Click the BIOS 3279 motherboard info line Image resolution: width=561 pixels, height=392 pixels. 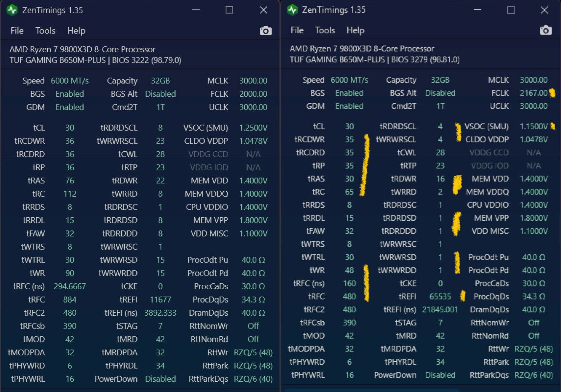pyautogui.click(x=374, y=60)
